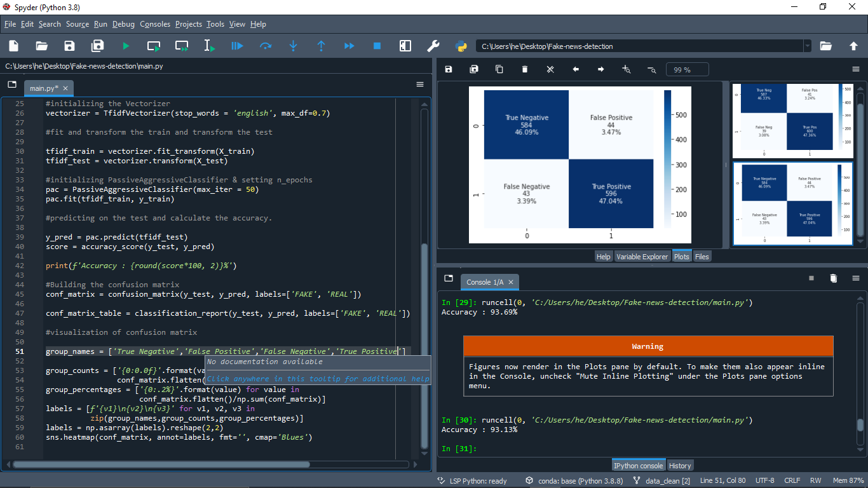Open Preferences with the wrench icon
Screen dimensions: 868x488
coord(433,46)
